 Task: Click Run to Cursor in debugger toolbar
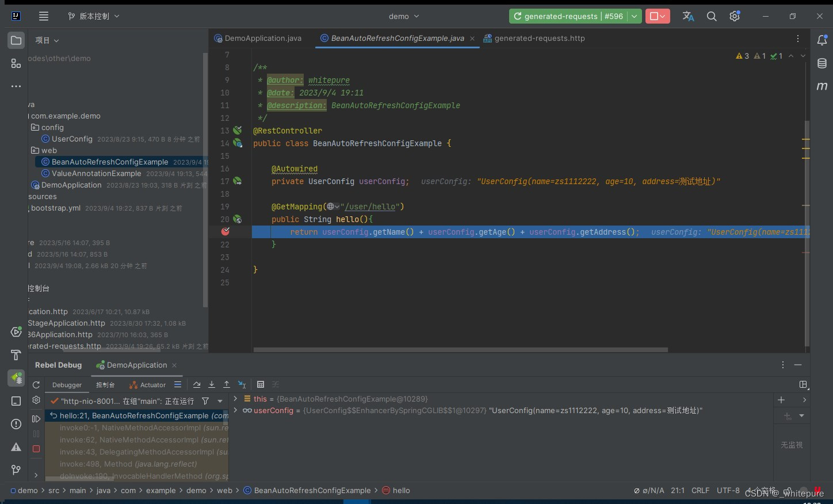(242, 384)
